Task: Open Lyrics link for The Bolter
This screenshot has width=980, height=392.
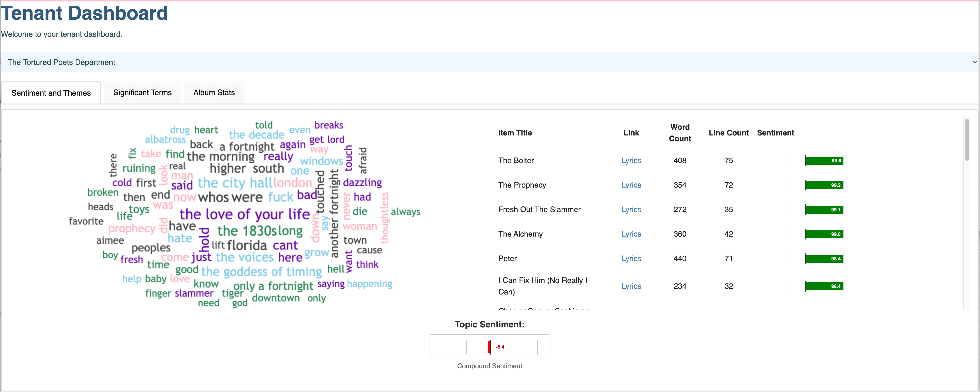Action: (x=631, y=161)
